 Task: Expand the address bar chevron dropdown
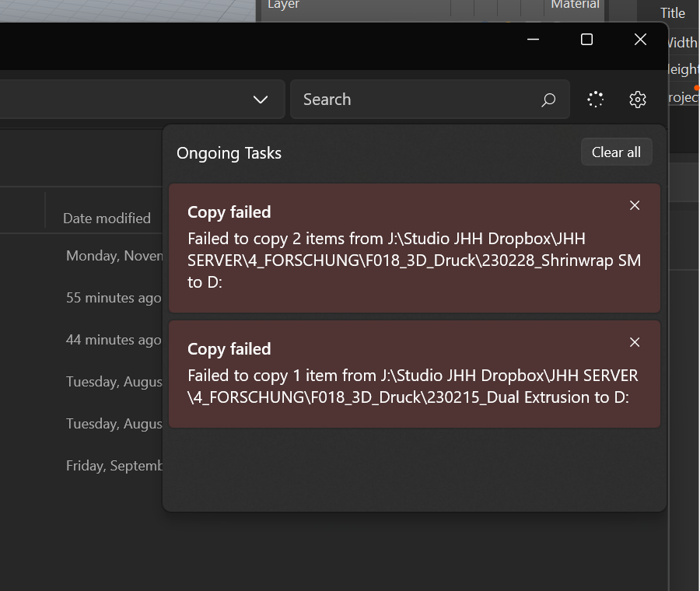[260, 99]
